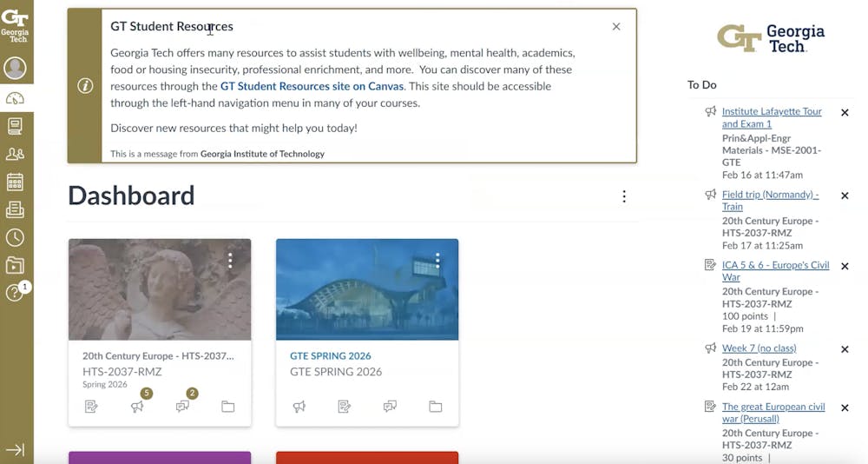Open options menu on 20th Century Europe card
The height and width of the screenshot is (464, 868).
pos(230,260)
